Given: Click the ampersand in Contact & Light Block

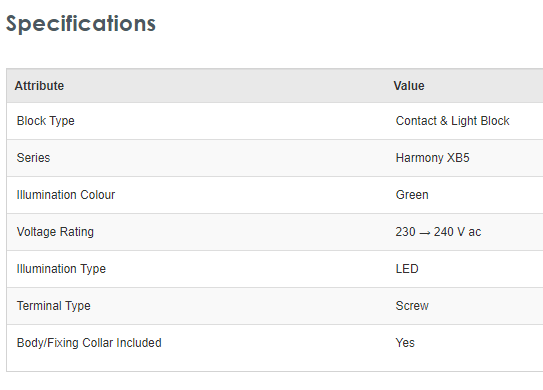Looking at the screenshot, I should (x=444, y=121).
